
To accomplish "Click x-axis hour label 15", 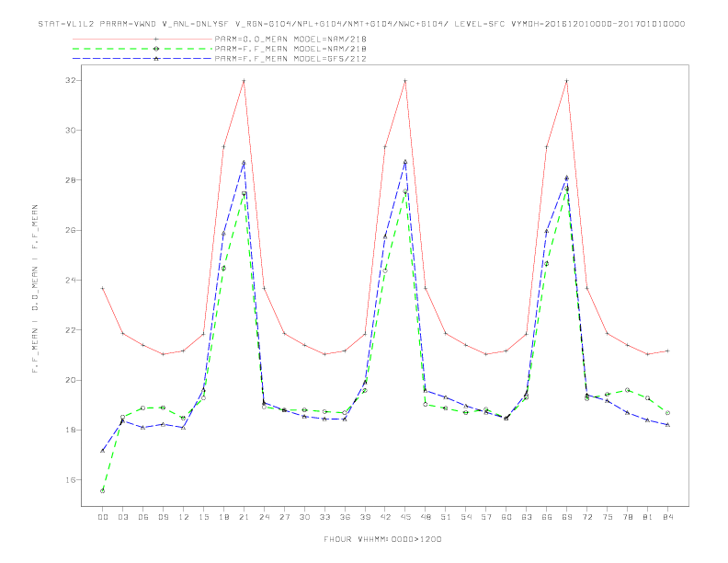I will [x=203, y=517].
